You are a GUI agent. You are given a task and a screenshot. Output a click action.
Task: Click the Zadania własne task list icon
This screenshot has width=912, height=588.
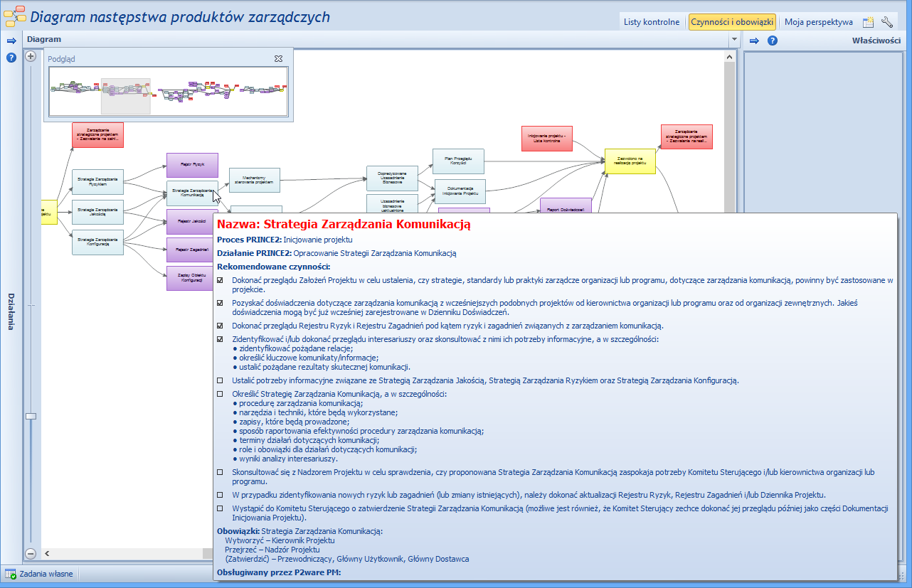click(11, 574)
